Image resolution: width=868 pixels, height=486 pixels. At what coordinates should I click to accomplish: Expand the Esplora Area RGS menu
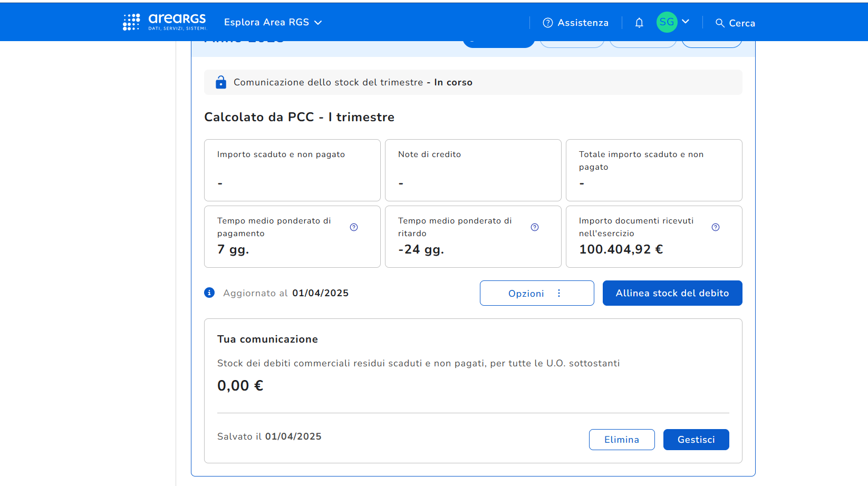273,22
